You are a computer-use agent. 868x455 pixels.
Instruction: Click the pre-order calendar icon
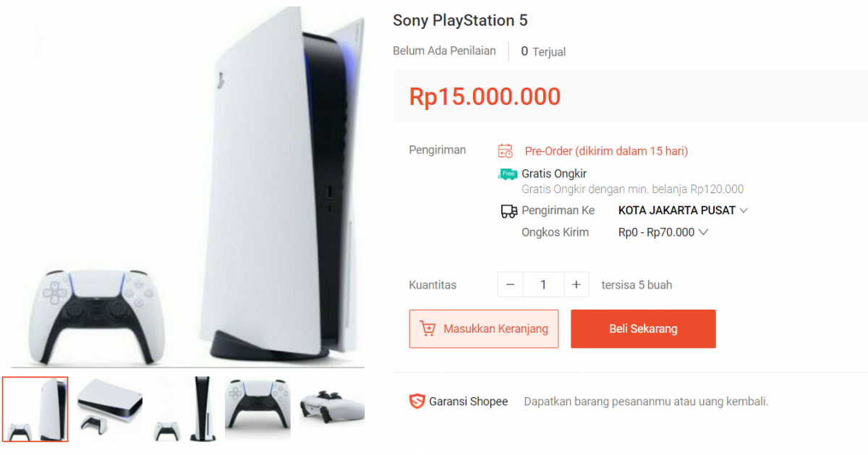tap(505, 151)
